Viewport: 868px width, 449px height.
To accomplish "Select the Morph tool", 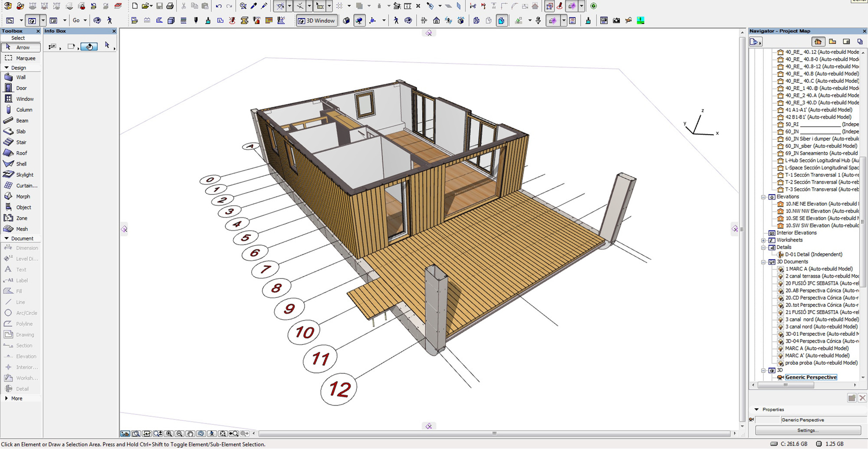I will pyautogui.click(x=23, y=197).
